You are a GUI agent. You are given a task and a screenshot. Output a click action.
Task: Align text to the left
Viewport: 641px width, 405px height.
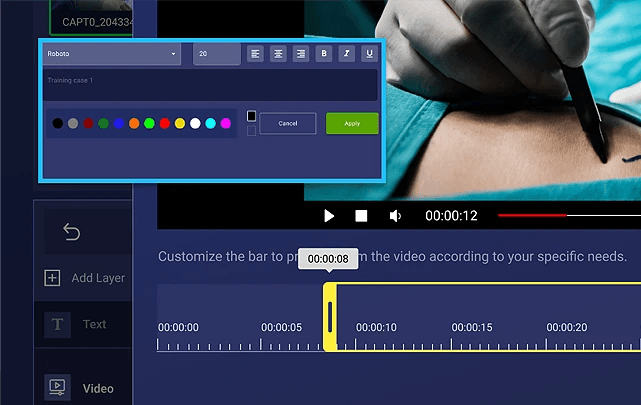255,54
